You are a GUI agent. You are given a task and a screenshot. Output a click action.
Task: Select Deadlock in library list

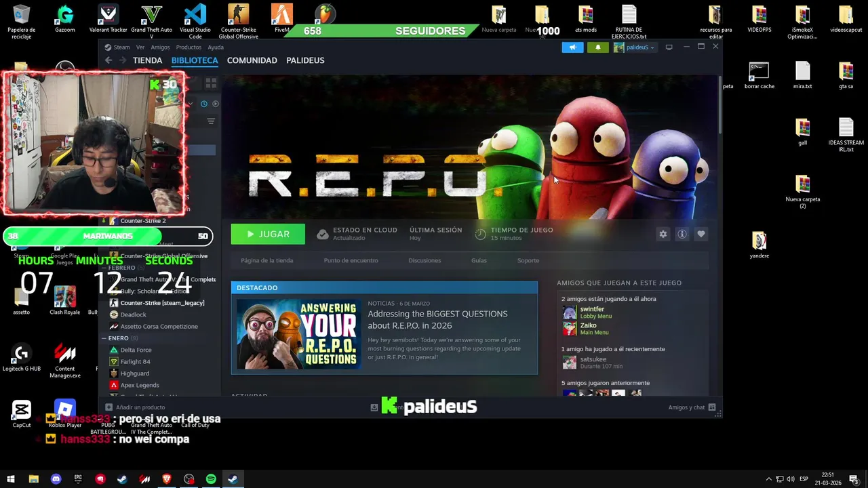click(133, 314)
